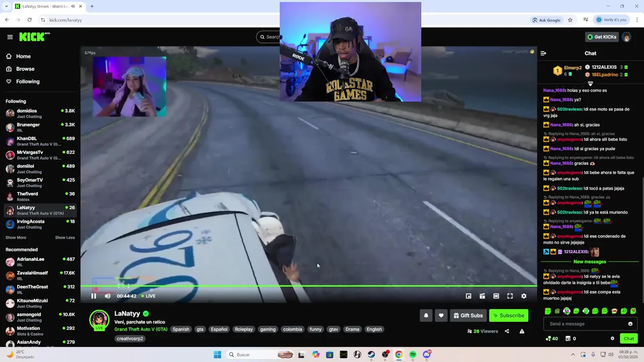The image size is (644, 362).
Task: Open Browse in sidebar
Action: [x=25, y=69]
